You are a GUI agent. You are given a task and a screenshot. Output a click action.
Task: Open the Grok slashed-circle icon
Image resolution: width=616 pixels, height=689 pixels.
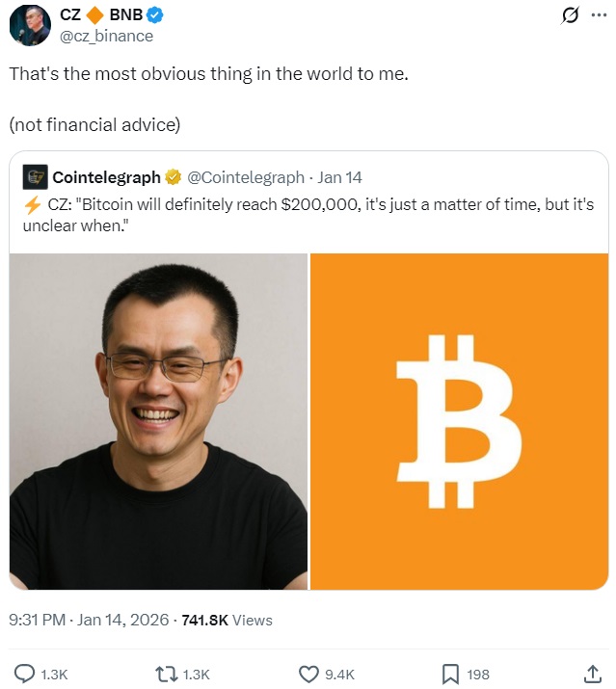(x=570, y=15)
